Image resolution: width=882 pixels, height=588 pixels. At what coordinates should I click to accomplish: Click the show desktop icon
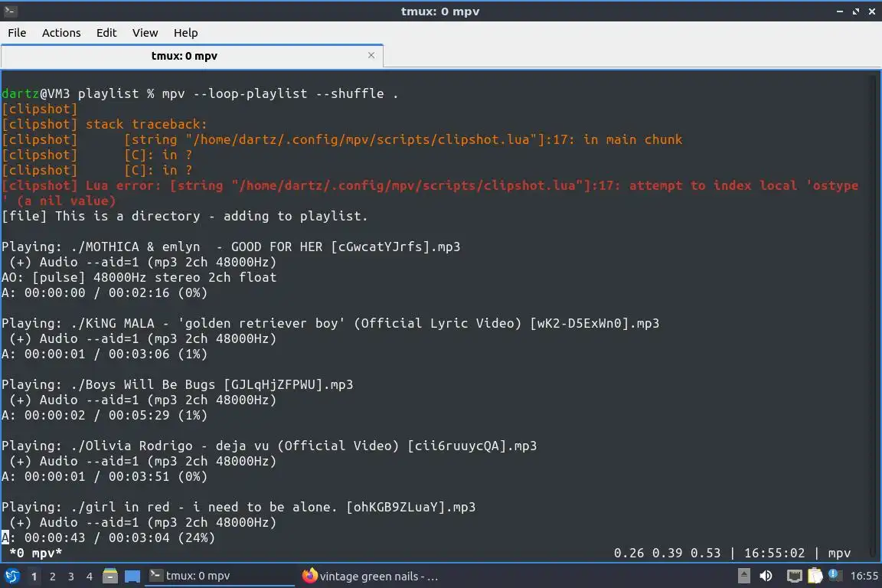coord(132,577)
